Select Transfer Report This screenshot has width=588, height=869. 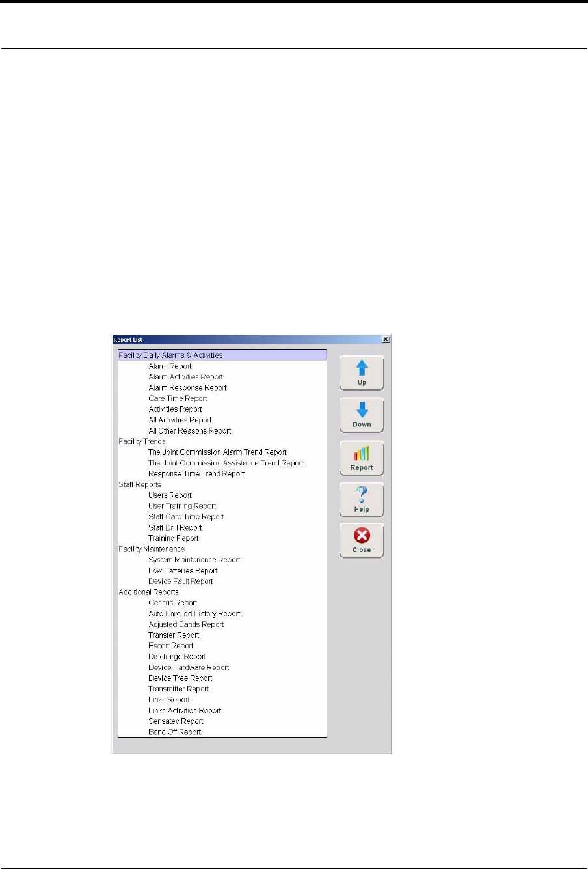[x=174, y=635]
